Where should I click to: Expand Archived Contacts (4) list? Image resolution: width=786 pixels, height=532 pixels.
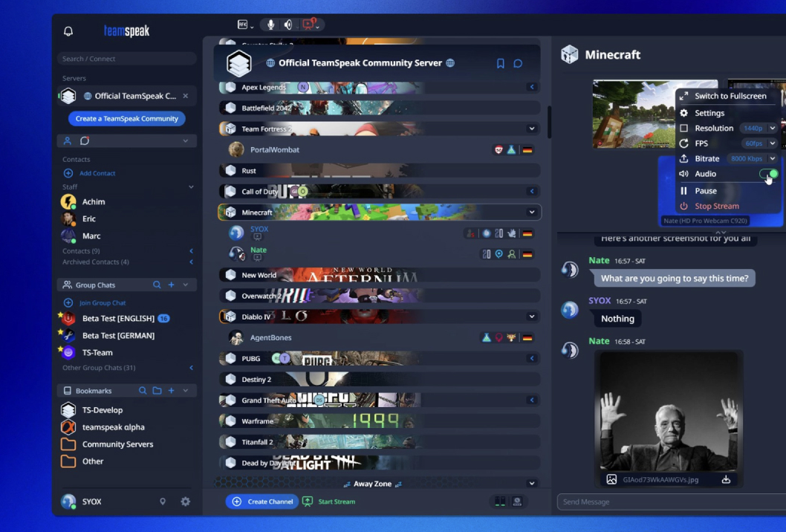click(191, 262)
